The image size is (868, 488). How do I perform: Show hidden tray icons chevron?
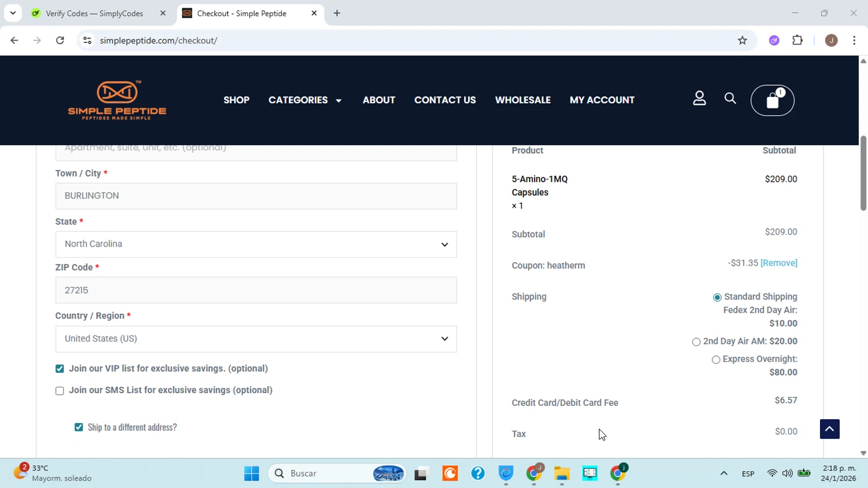coord(724,474)
